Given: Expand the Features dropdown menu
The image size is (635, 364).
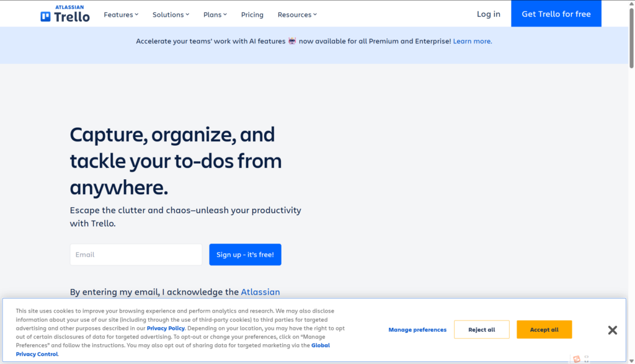Looking at the screenshot, I should click(121, 15).
